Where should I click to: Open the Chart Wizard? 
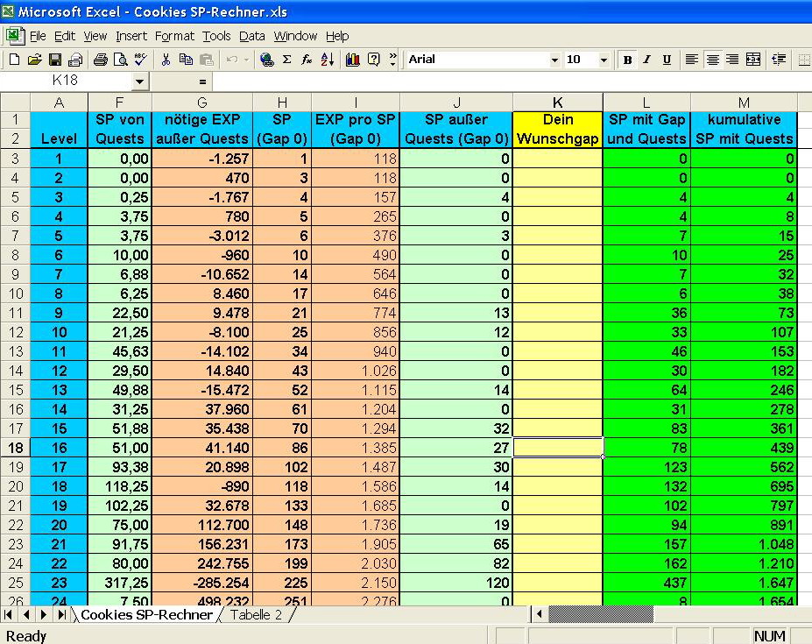click(353, 60)
